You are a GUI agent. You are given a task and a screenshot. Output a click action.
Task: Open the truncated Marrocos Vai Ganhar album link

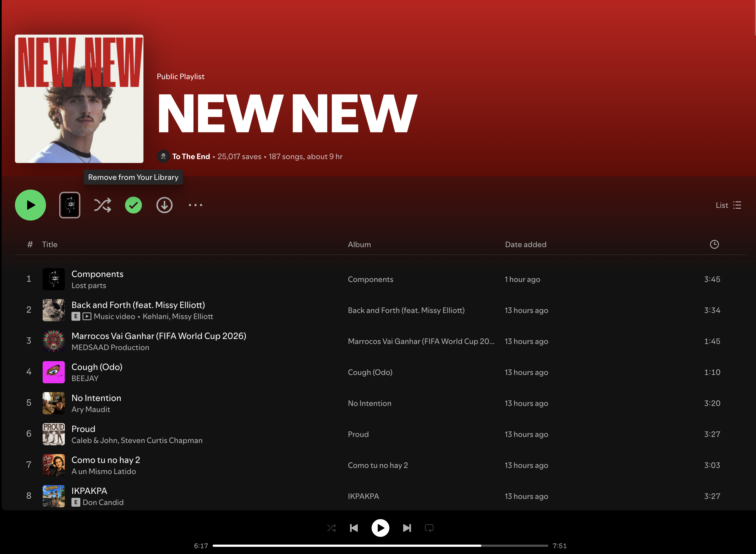(421, 341)
